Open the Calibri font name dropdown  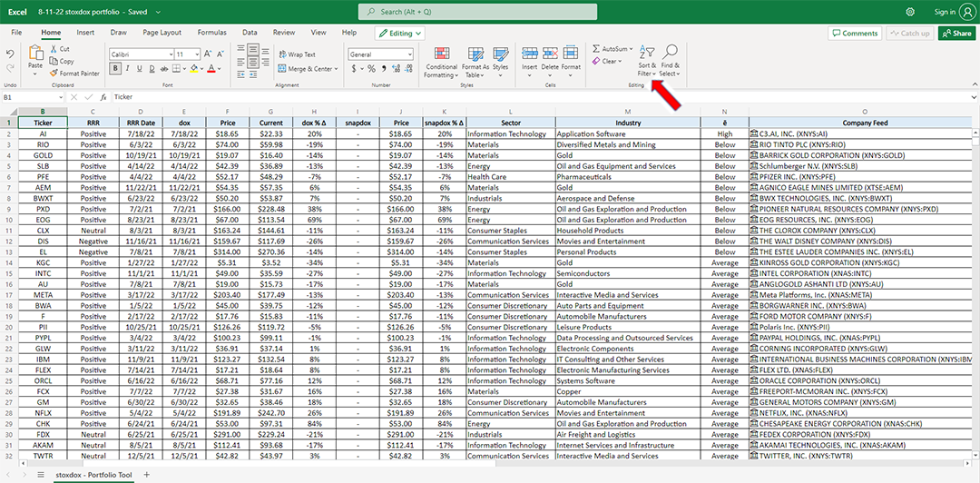click(x=171, y=54)
